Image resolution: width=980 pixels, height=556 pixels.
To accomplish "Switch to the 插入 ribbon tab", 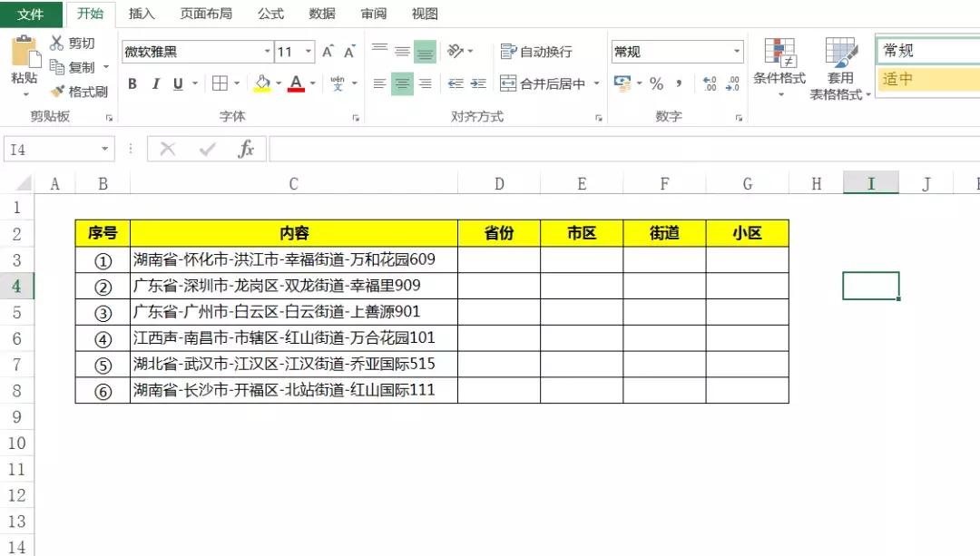I will point(144,14).
